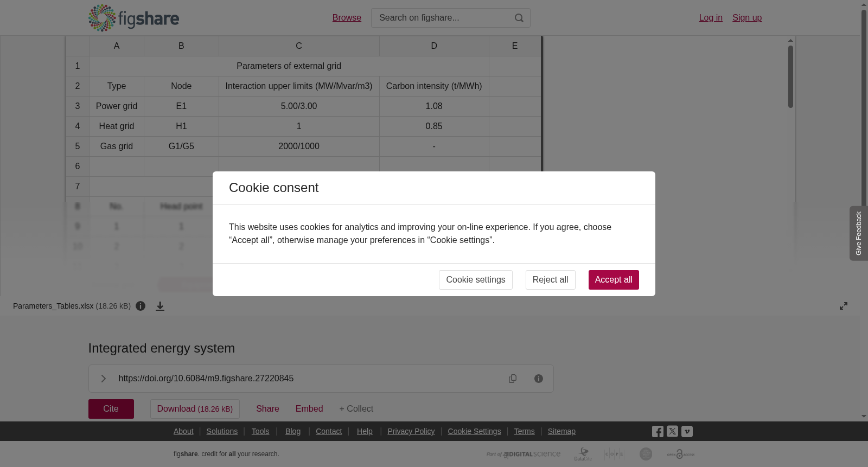Viewport: 868px width, 467px height.
Task: Reject all cookies
Action: (550, 280)
